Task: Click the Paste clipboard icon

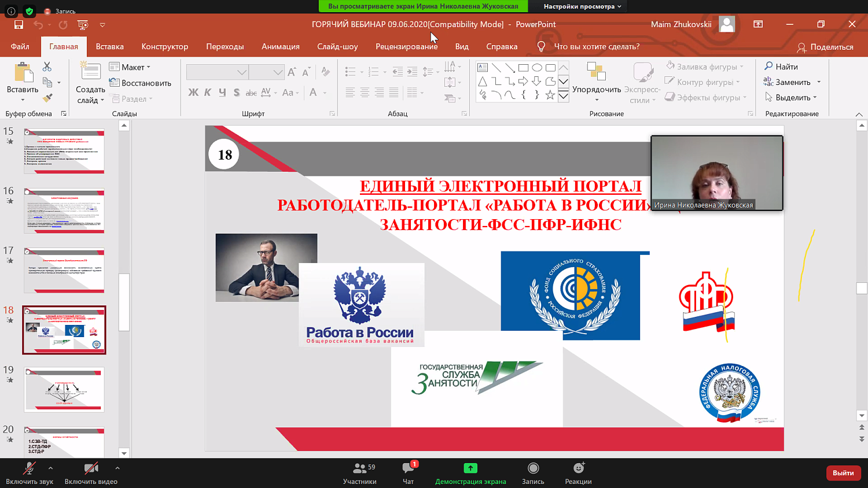Action: [x=23, y=73]
